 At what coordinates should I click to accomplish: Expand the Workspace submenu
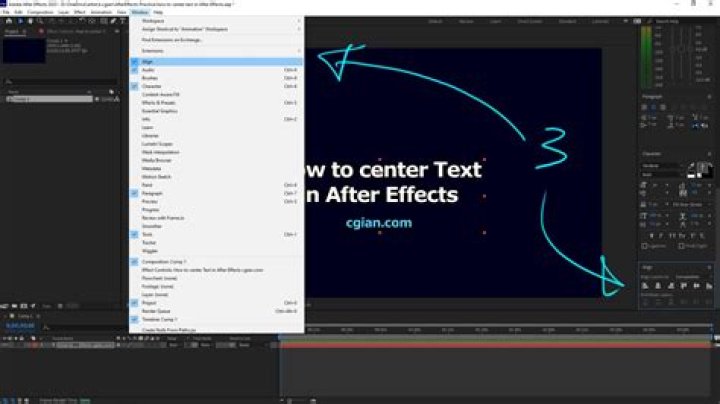tap(217, 21)
